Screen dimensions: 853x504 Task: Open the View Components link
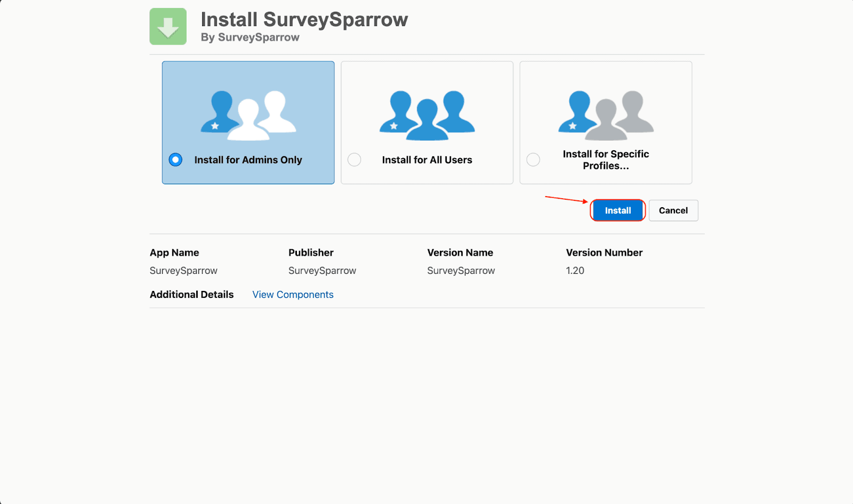[x=293, y=295]
